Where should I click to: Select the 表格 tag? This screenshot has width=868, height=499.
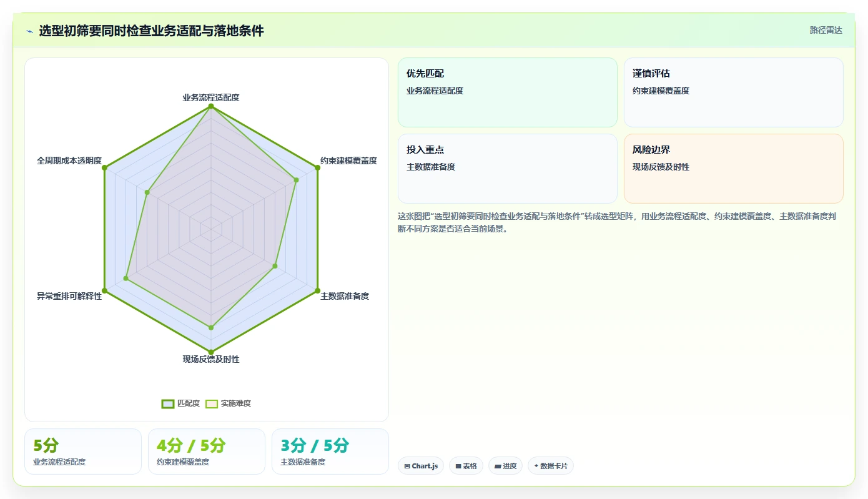click(466, 466)
